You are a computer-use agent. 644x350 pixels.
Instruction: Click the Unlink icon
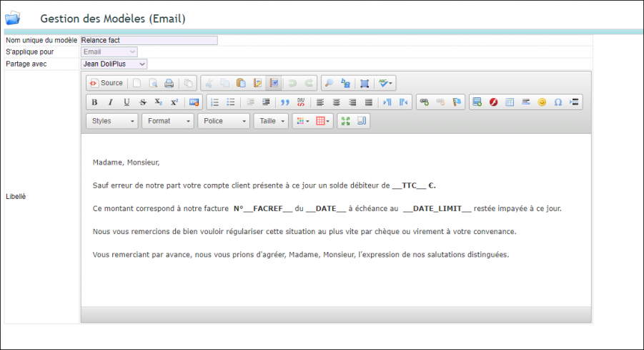click(440, 102)
